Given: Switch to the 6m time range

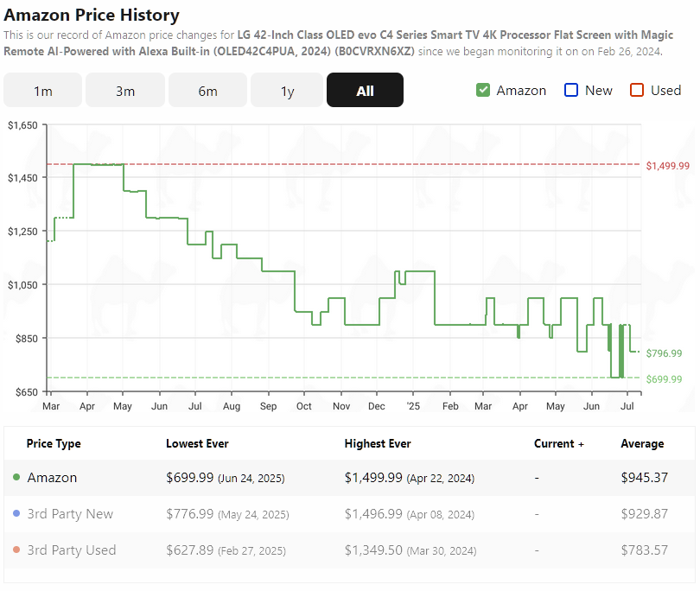Looking at the screenshot, I should pyautogui.click(x=208, y=90).
